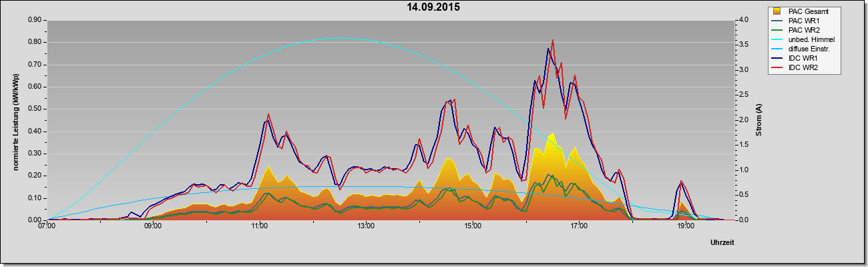Click the Strom (A) axis title
Viewport: 868px width, 267px height.
tap(759, 120)
